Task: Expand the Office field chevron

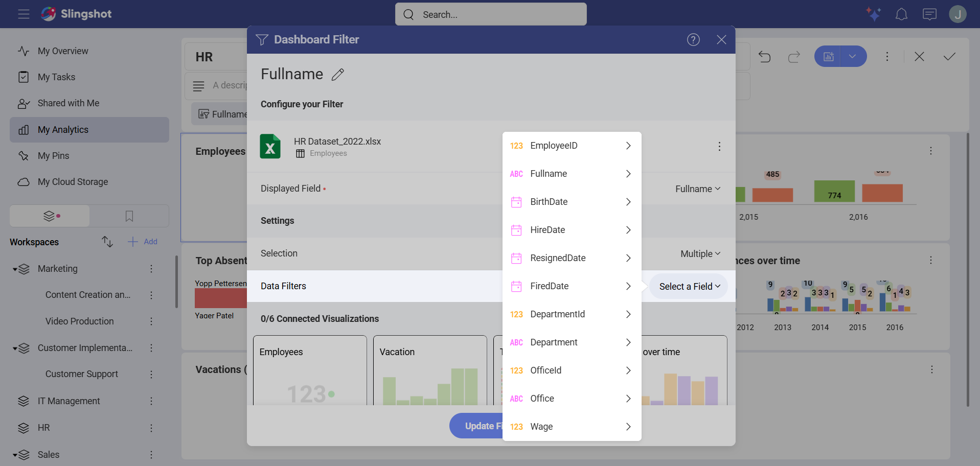Action: (628, 399)
